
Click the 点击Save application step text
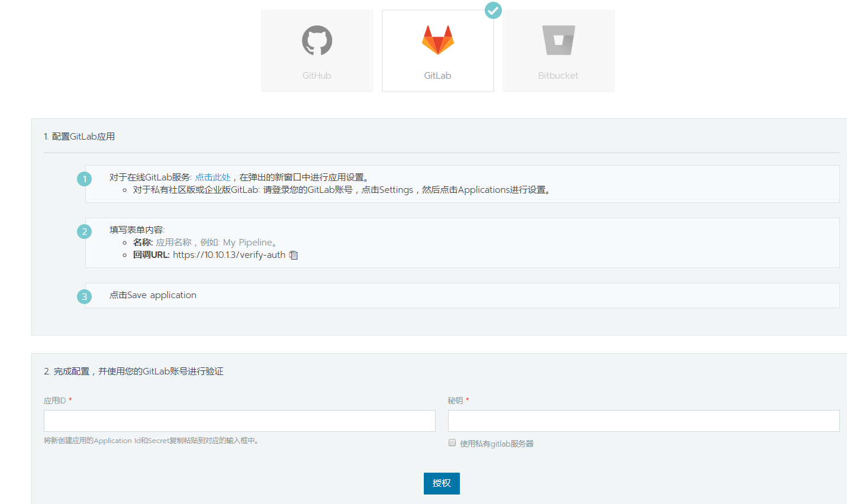pyautogui.click(x=153, y=295)
